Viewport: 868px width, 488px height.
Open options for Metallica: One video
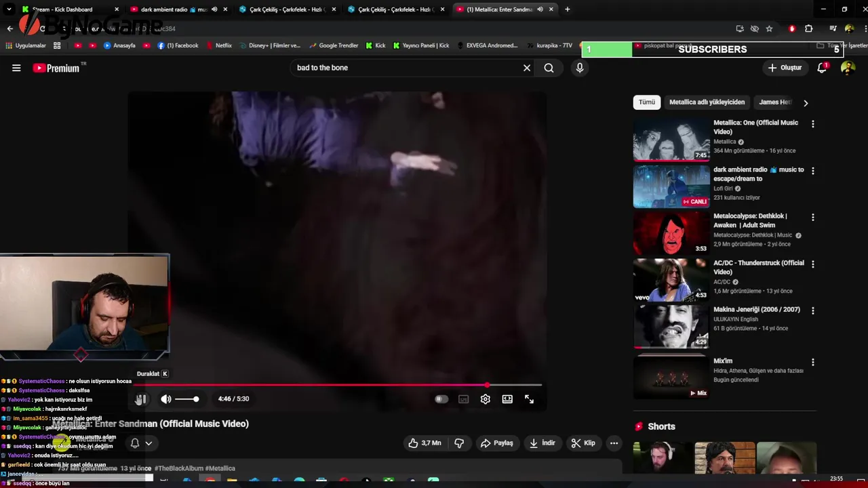[813, 125]
